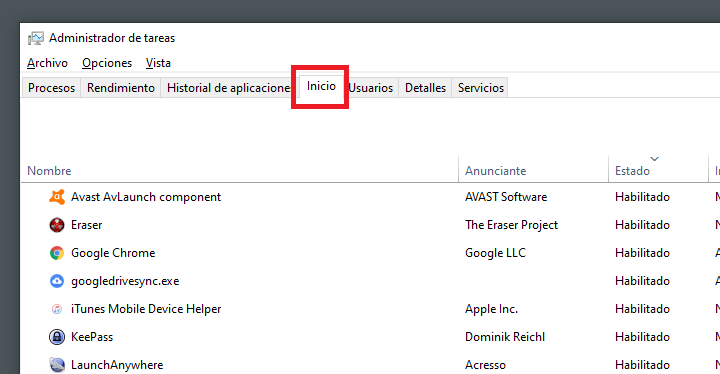Go to the Servicios tab
720x374 pixels.
pos(481,88)
